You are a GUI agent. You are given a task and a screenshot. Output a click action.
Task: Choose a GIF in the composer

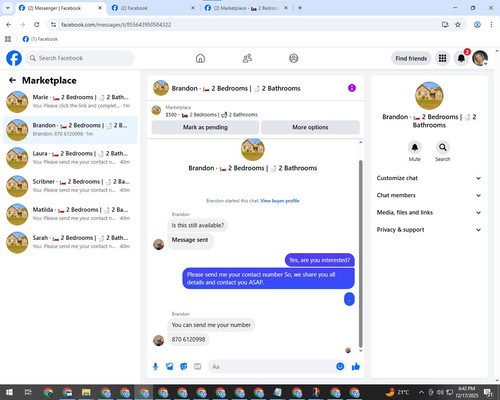(x=198, y=367)
